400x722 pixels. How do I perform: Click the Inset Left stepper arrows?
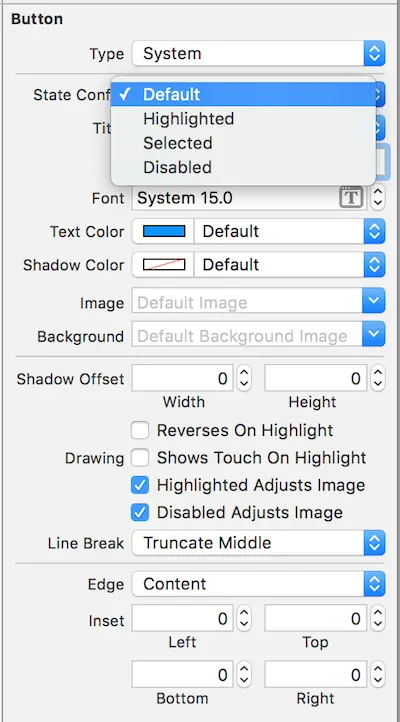[x=244, y=618]
